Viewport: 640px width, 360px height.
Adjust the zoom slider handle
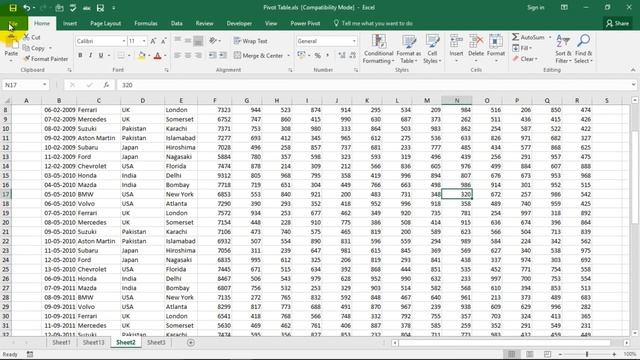click(x=587, y=354)
